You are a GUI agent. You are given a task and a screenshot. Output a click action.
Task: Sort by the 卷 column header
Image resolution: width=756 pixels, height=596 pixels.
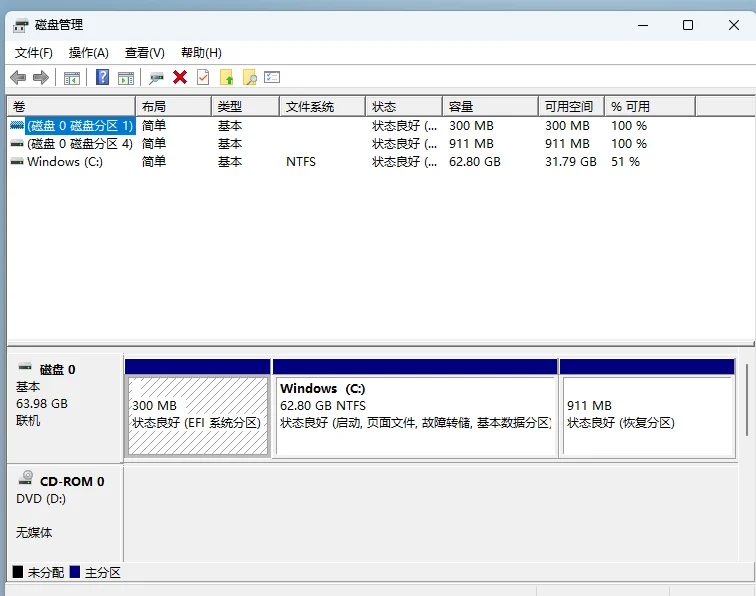coord(71,107)
